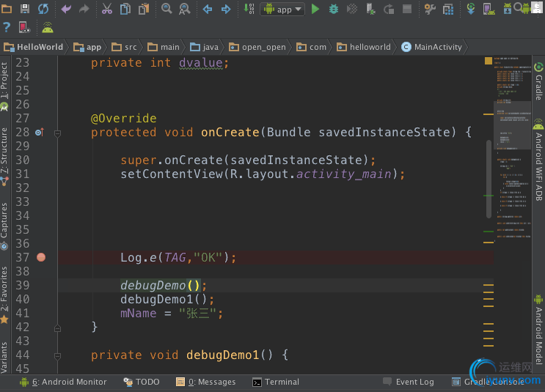The image size is (545, 392).
Task: Attach debugger to Android process icon
Action: coord(370,9)
